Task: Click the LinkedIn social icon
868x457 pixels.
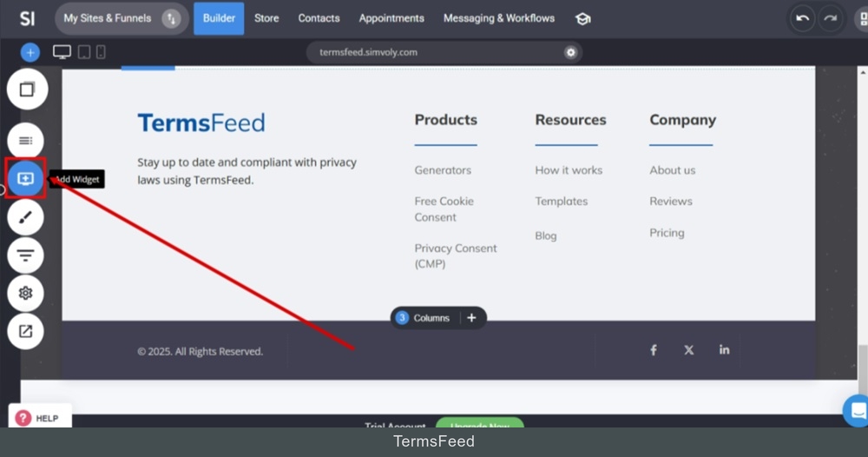Action: 724,349
